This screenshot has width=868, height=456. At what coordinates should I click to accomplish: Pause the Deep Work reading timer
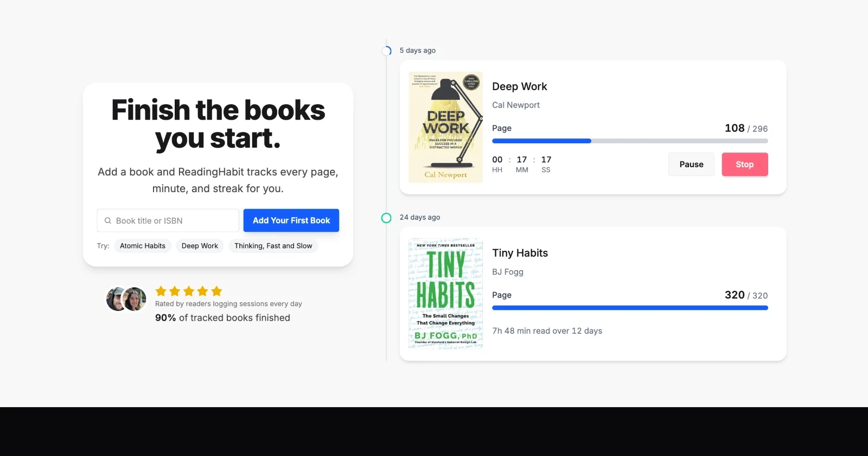point(692,164)
